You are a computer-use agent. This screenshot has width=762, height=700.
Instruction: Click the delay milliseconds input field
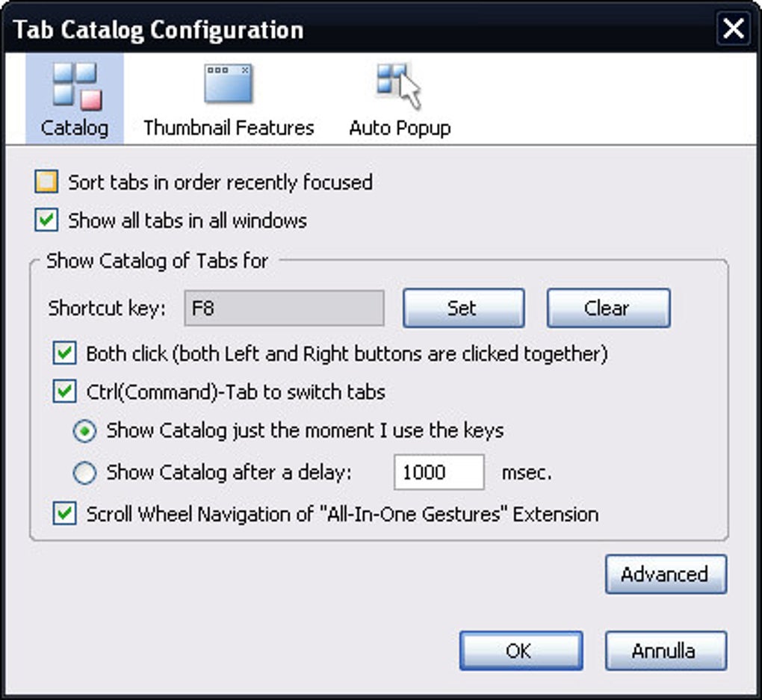[x=440, y=472]
